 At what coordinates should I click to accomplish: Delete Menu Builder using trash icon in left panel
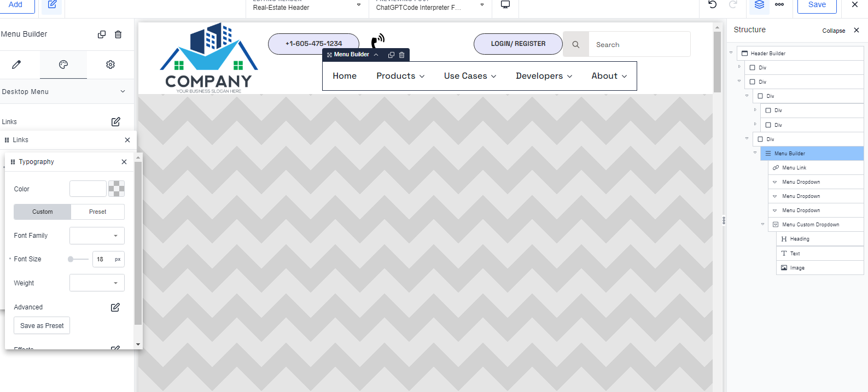pos(118,34)
